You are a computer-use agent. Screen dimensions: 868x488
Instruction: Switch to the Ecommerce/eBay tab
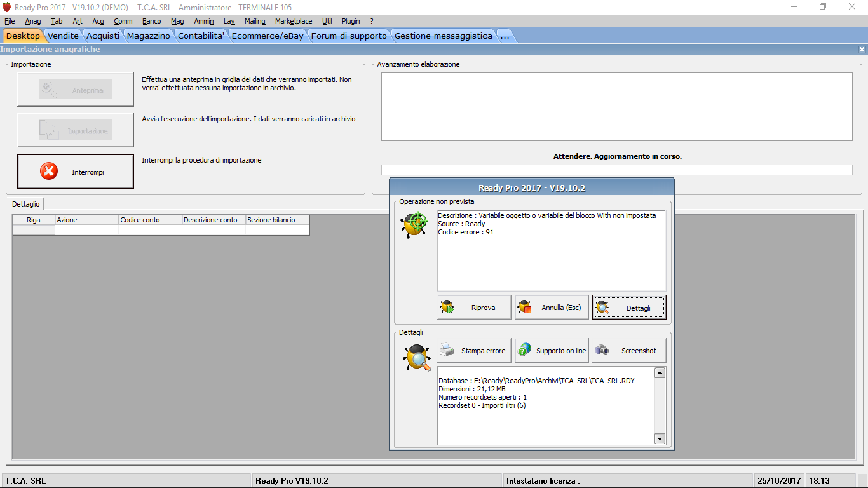[x=268, y=36]
